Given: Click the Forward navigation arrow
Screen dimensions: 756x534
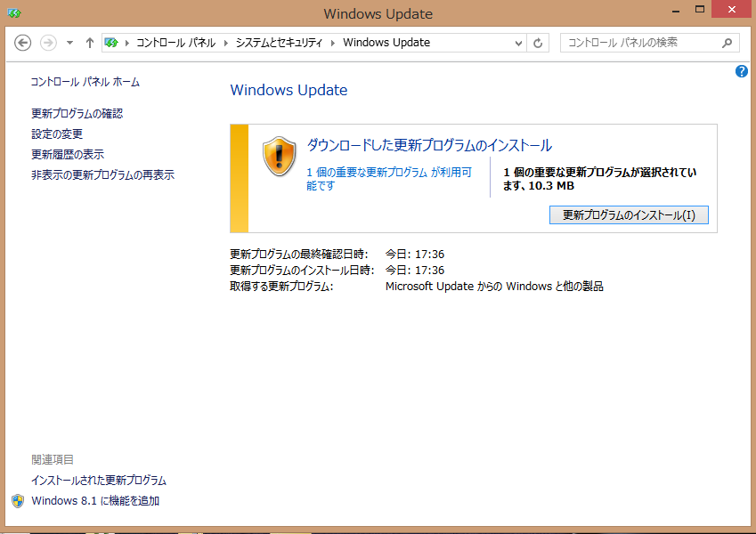Looking at the screenshot, I should pyautogui.click(x=48, y=43).
